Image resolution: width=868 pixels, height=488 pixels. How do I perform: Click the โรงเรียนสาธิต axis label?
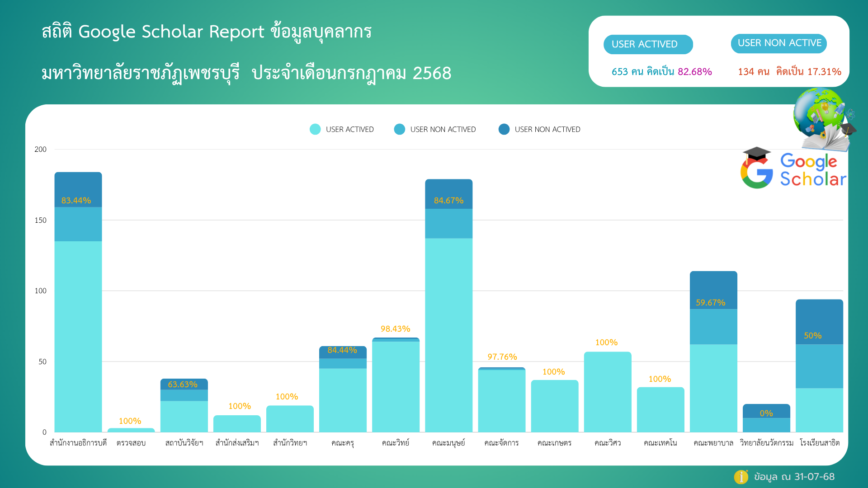point(820,443)
